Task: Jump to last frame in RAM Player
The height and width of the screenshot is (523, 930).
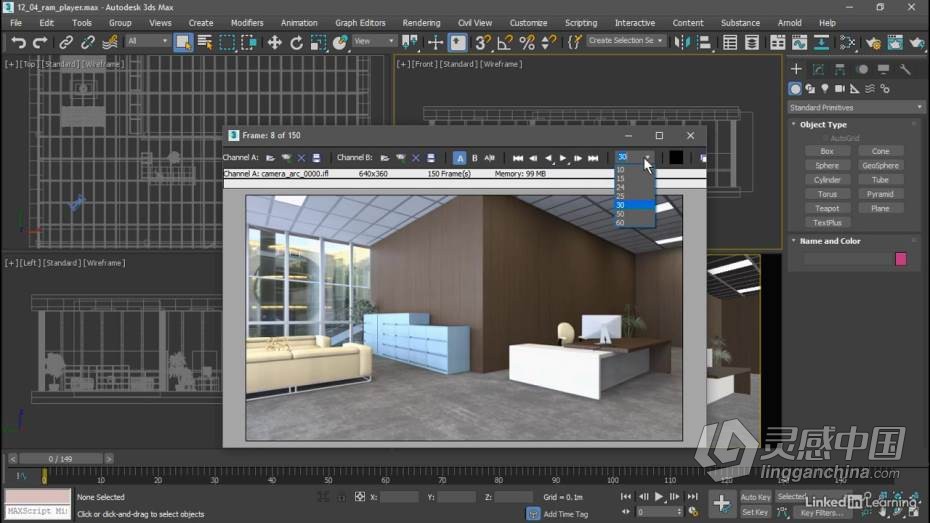Action: (x=593, y=158)
